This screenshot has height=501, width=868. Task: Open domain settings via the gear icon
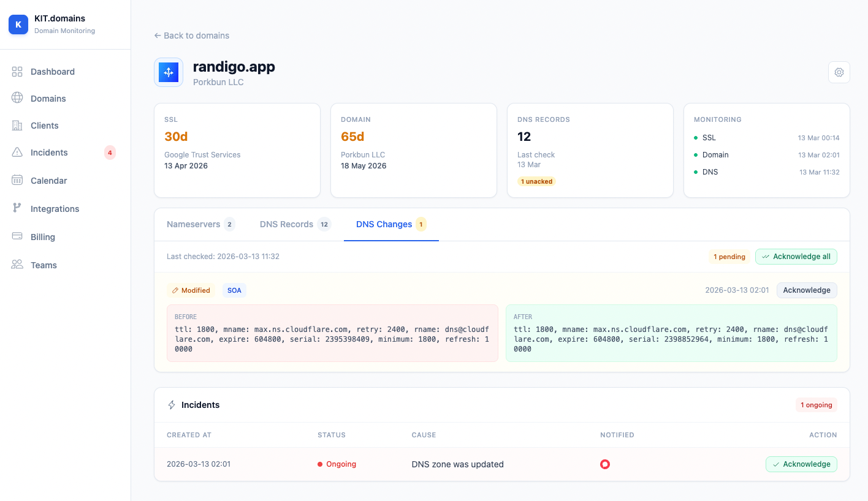click(839, 72)
